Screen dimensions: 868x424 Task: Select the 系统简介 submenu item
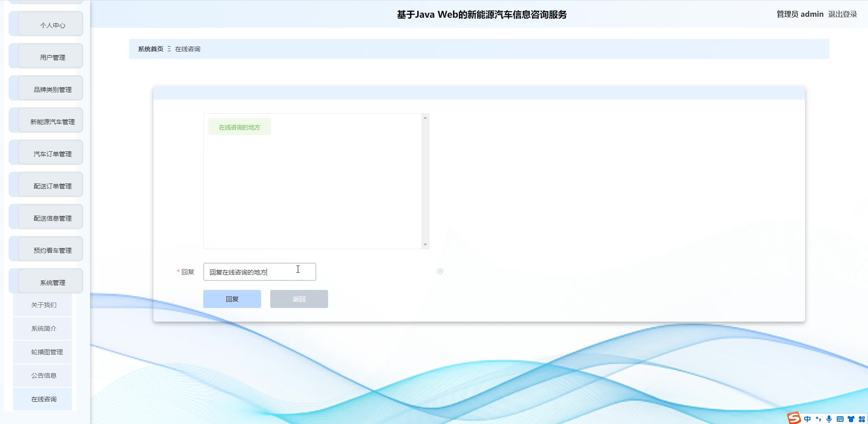click(x=43, y=328)
